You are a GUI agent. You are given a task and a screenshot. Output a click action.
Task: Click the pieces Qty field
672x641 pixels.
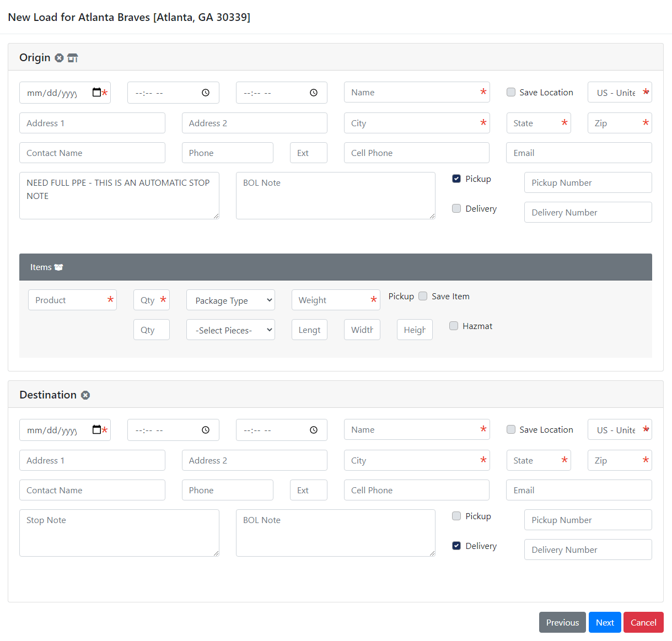pos(152,330)
